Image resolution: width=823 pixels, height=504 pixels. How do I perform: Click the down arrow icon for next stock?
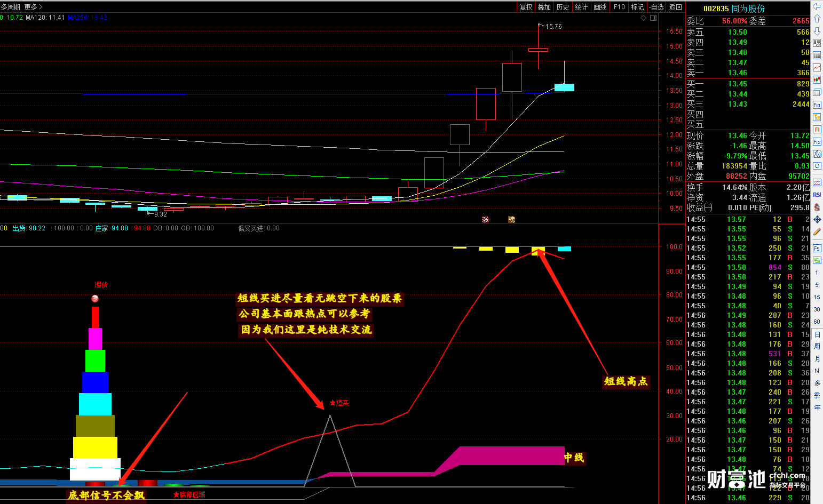[817, 31]
